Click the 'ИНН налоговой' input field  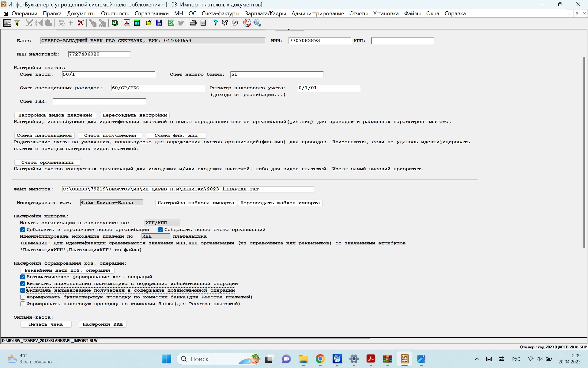pos(99,54)
